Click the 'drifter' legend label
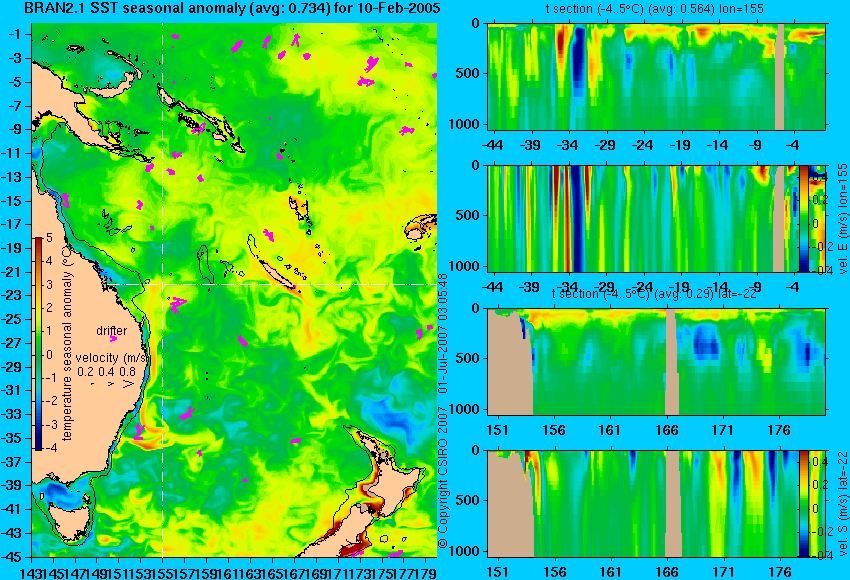The image size is (850, 580). [112, 331]
